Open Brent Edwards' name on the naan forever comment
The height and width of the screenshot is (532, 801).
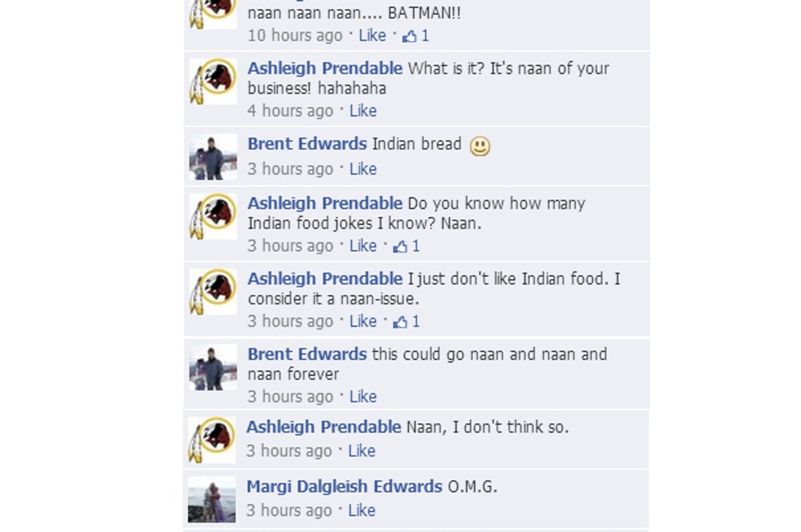click(x=307, y=354)
